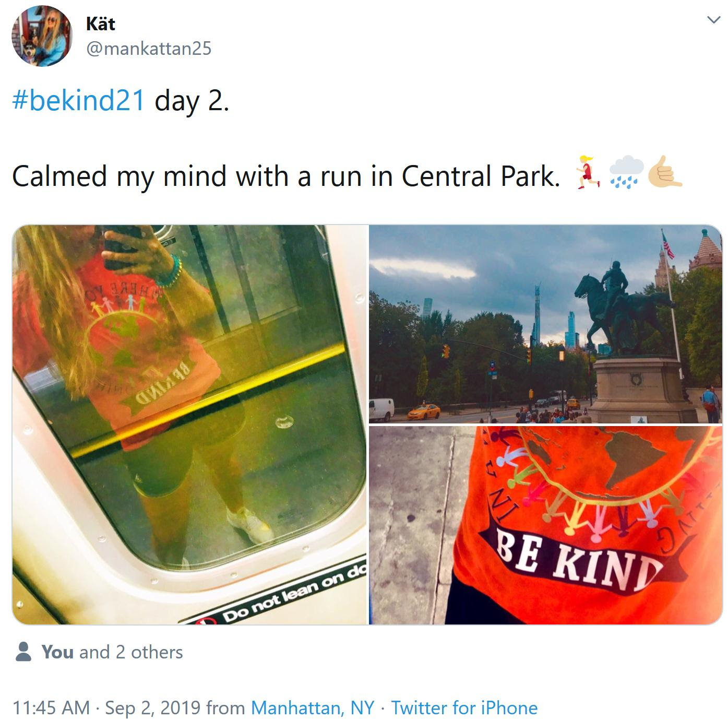Open the horse statue street photo
This screenshot has height=719, width=728.
(x=546, y=324)
